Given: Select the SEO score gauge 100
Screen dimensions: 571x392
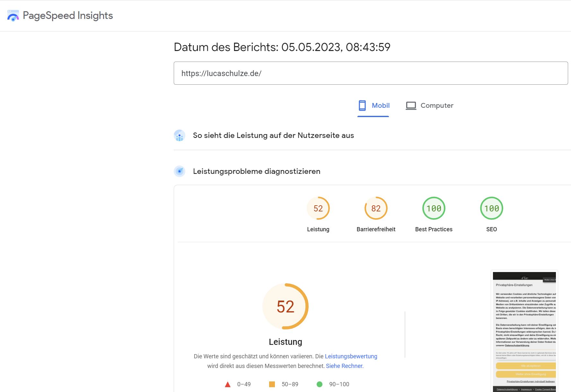Looking at the screenshot, I should 492,208.
